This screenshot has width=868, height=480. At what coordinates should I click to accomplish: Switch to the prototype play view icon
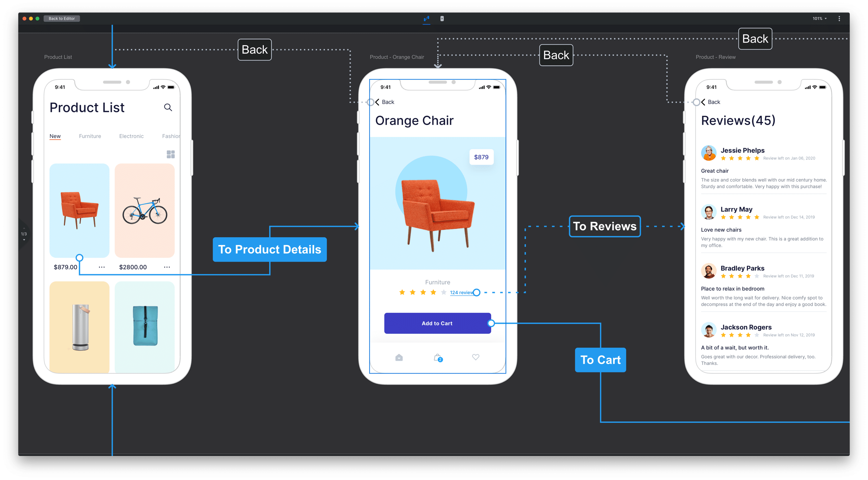(442, 18)
